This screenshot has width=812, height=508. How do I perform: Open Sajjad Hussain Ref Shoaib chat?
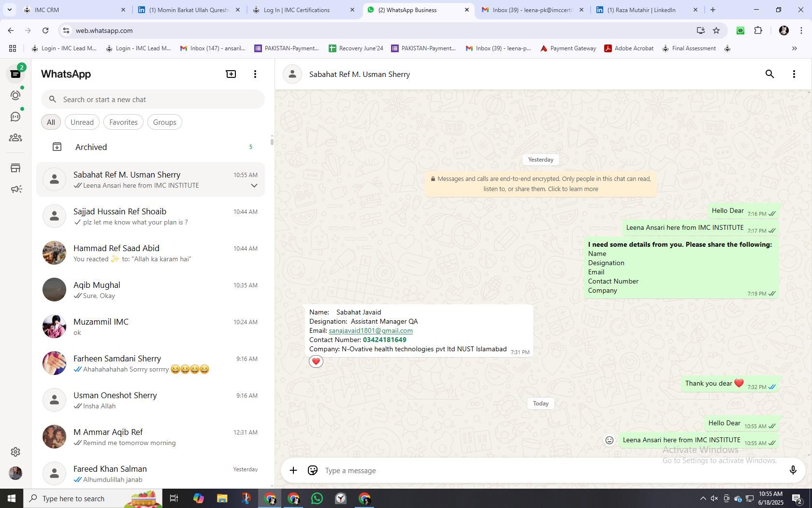150,216
